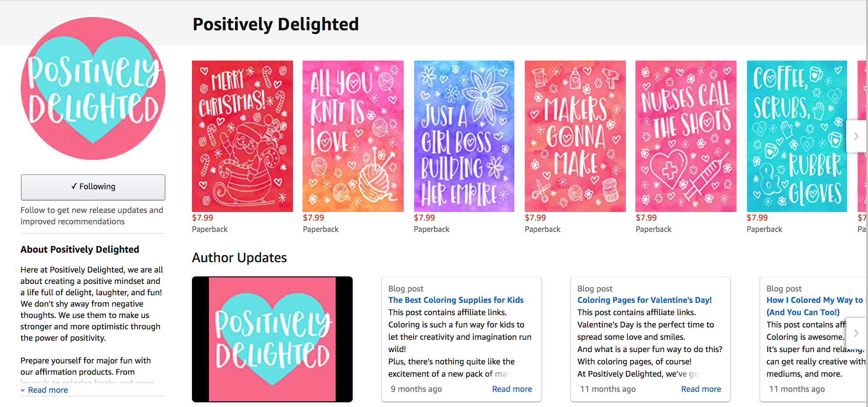Open How I Colored My Way post
The image size is (868, 407).
tap(815, 300)
